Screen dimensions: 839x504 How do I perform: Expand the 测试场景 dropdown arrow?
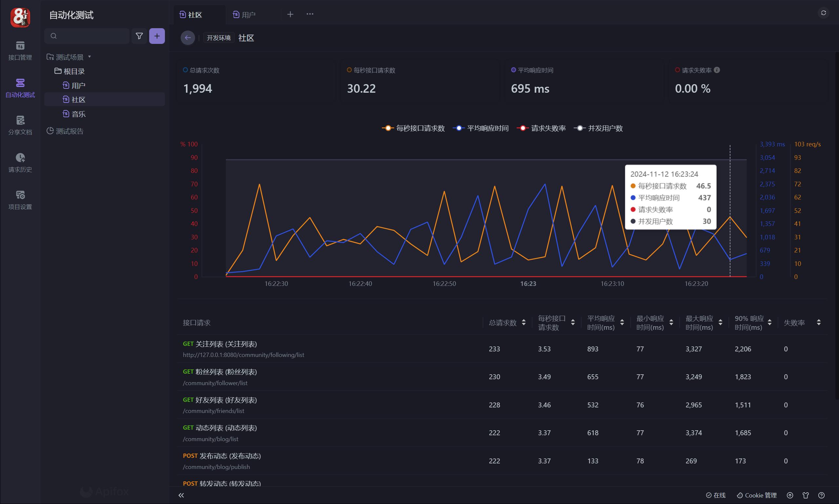coord(90,57)
